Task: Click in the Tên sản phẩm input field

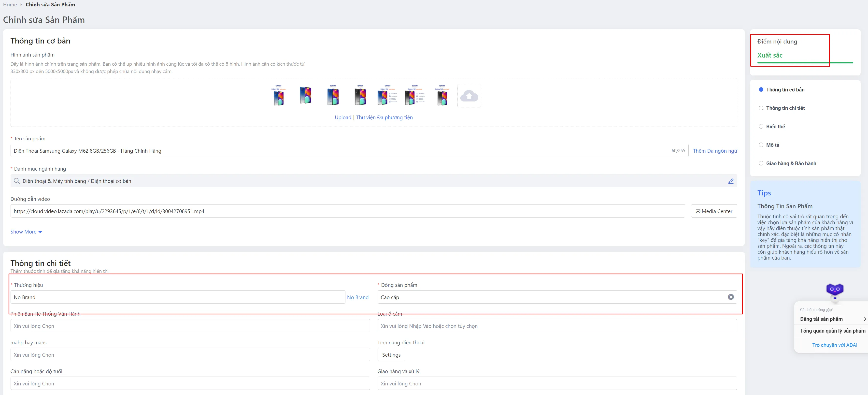Action: (x=349, y=151)
